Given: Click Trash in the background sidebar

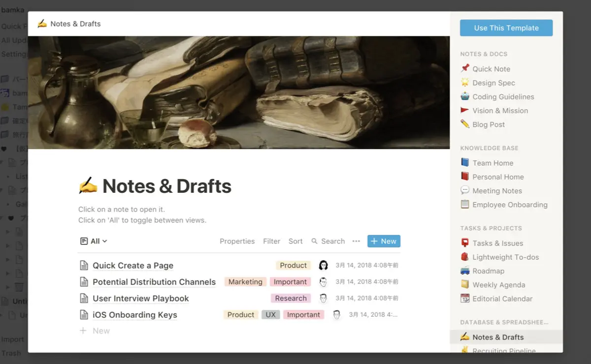Looking at the screenshot, I should pyautogui.click(x=11, y=353).
